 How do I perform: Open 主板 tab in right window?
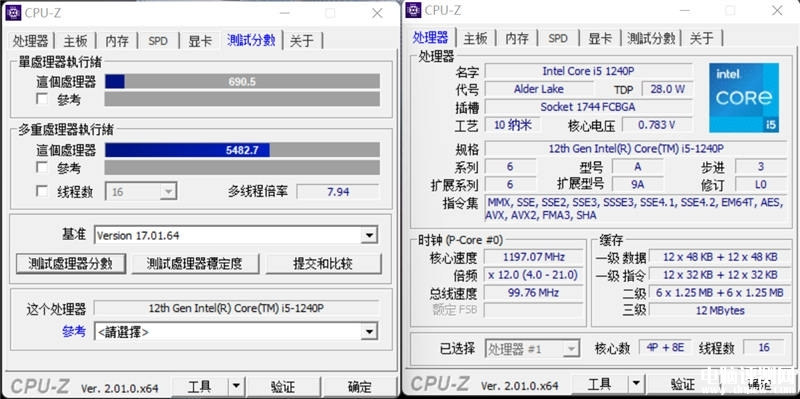point(476,38)
